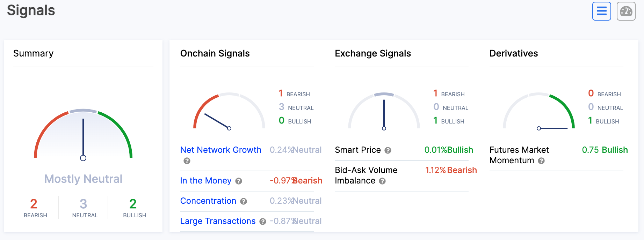Open the Net Network Growth link
Screen dimensions: 644x240
[220, 150]
